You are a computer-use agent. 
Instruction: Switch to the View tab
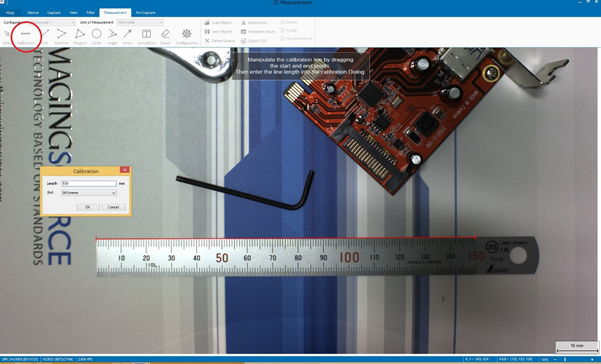pyautogui.click(x=73, y=13)
